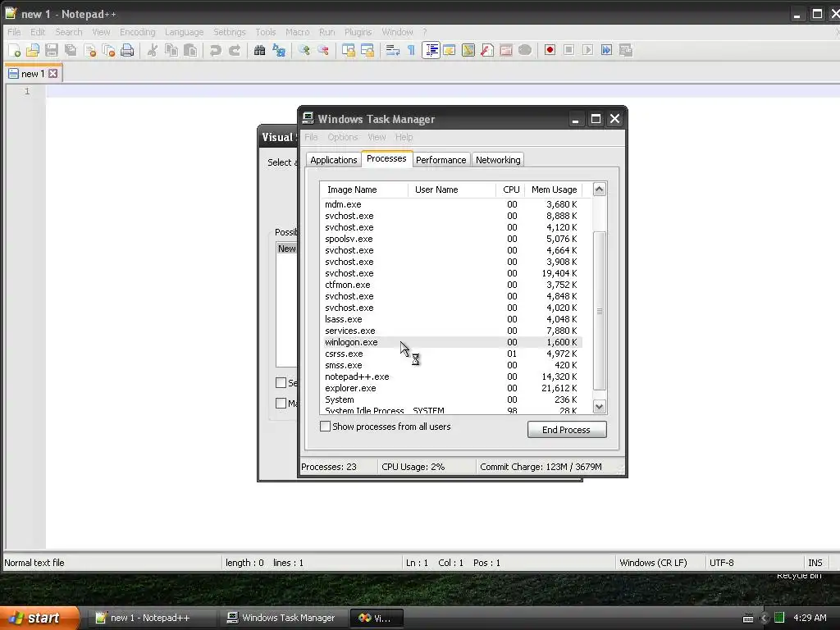Open the Replace toolbar icon
The image size is (840, 630).
coord(279,50)
